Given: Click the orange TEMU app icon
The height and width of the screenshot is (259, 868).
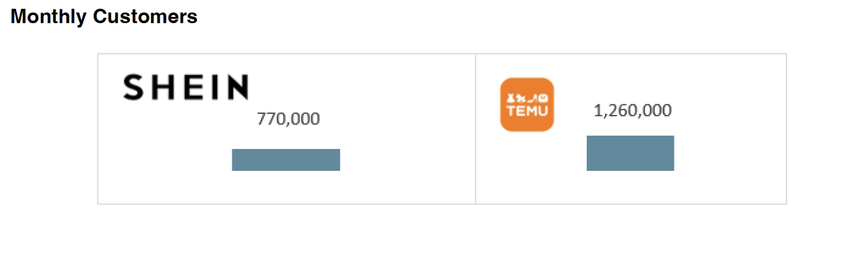Looking at the screenshot, I should click(x=527, y=104).
